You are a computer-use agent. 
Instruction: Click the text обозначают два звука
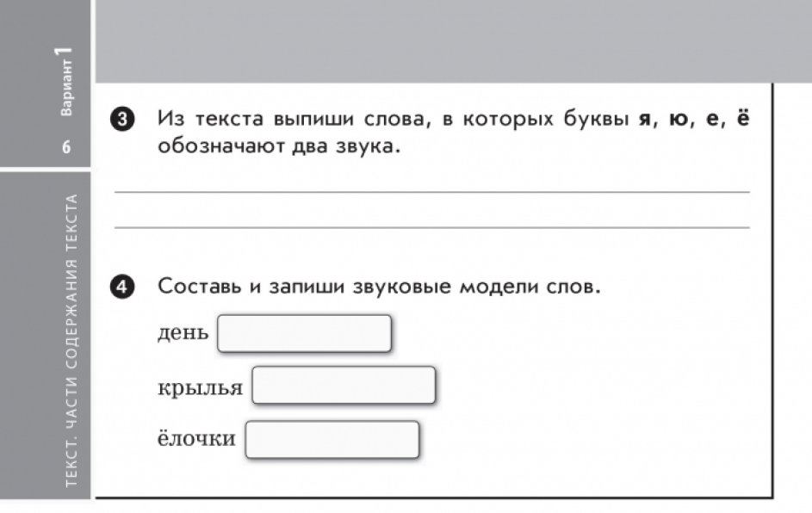(279, 146)
